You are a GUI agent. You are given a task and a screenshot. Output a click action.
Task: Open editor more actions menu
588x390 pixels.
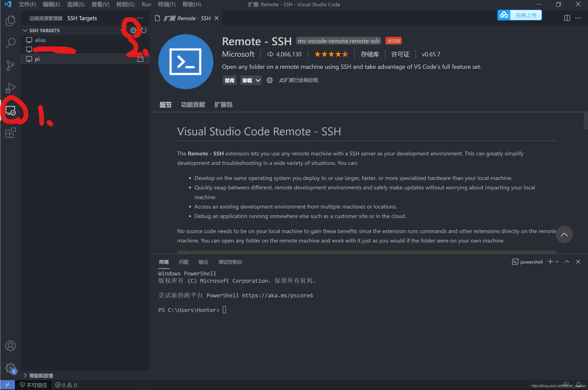pyautogui.click(x=578, y=18)
